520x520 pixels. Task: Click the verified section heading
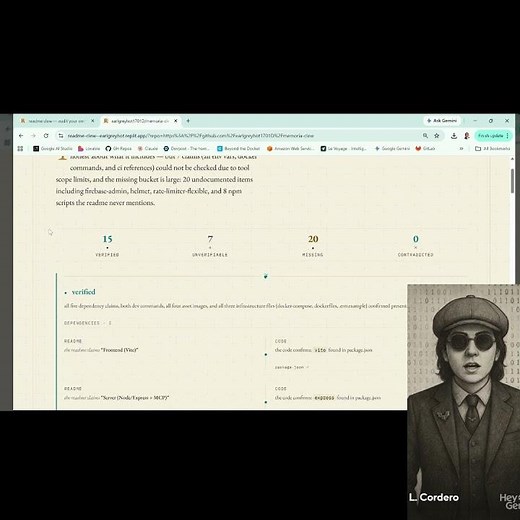pyautogui.click(x=84, y=292)
